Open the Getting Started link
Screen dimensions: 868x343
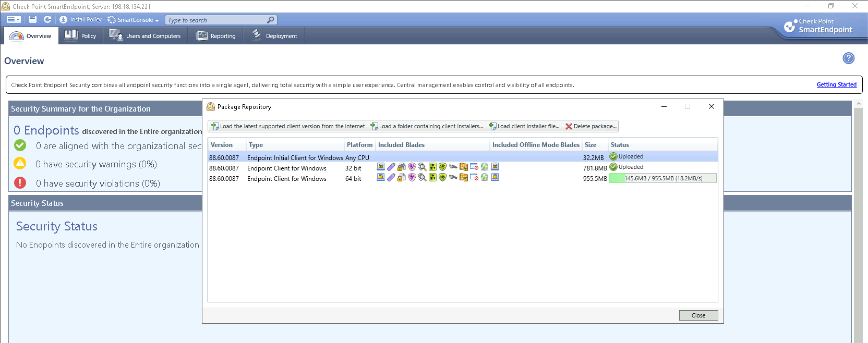(836, 84)
